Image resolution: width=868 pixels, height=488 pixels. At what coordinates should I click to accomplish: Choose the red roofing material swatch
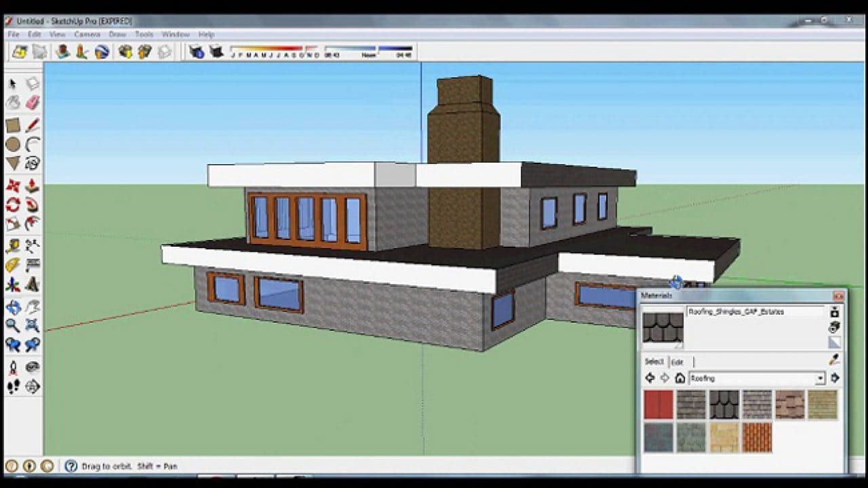tap(659, 403)
